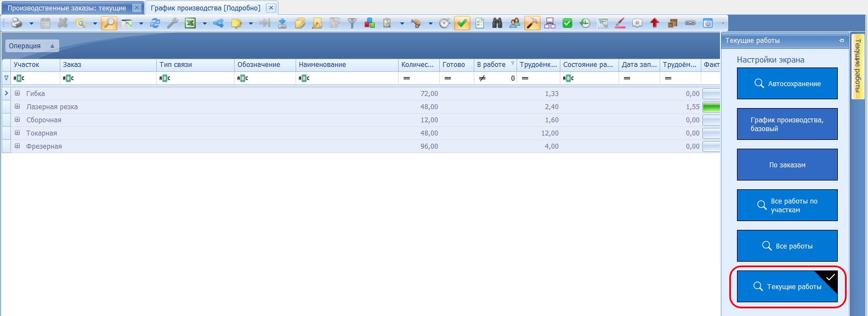
Task: Toggle the hammer toolbar button
Action: click(532, 23)
